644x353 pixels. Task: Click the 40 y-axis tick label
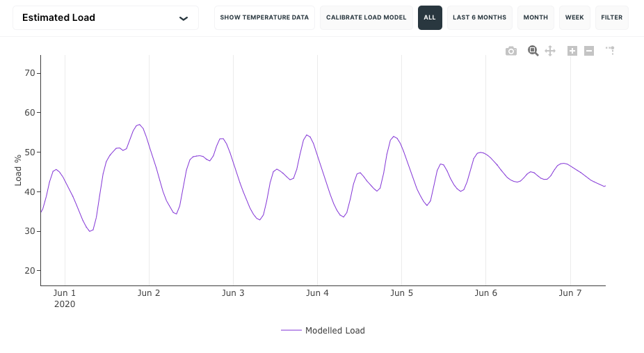pos(30,192)
